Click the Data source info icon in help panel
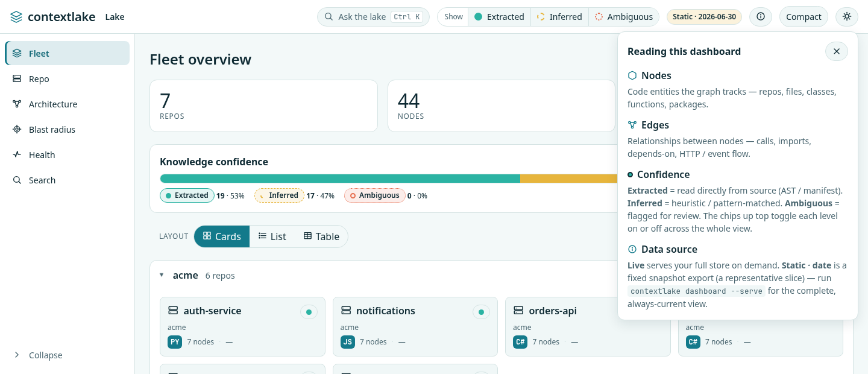This screenshot has height=374, width=868. 632,249
